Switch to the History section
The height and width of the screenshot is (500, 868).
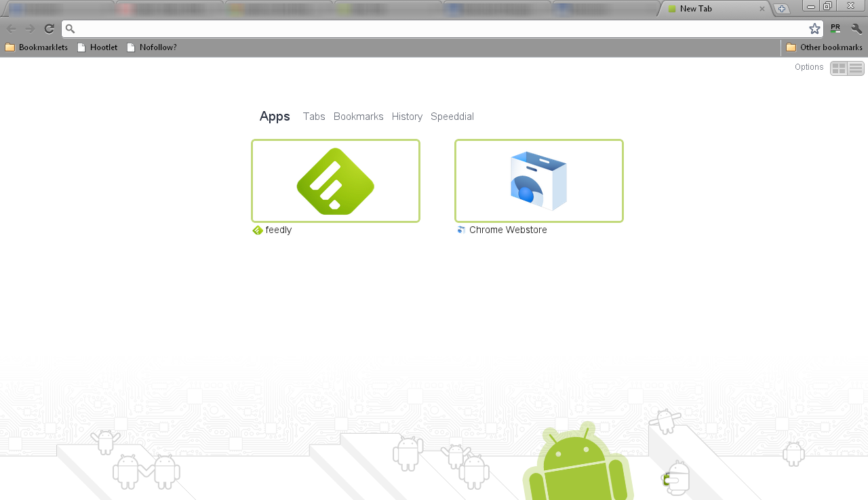coord(407,117)
